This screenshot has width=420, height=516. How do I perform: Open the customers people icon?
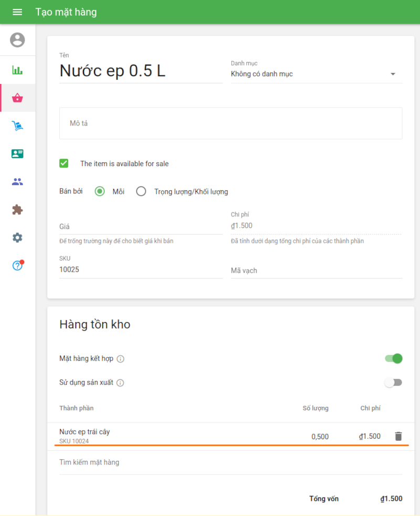(x=17, y=182)
